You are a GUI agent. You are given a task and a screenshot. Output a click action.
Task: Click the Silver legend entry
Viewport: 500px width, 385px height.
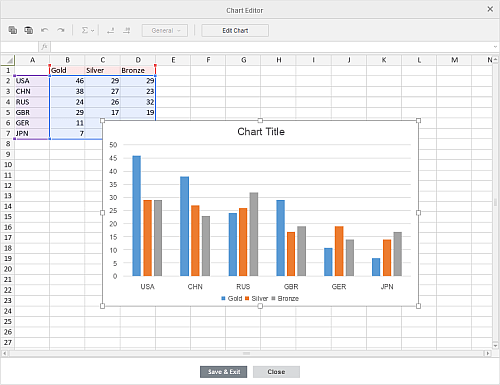pyautogui.click(x=256, y=298)
